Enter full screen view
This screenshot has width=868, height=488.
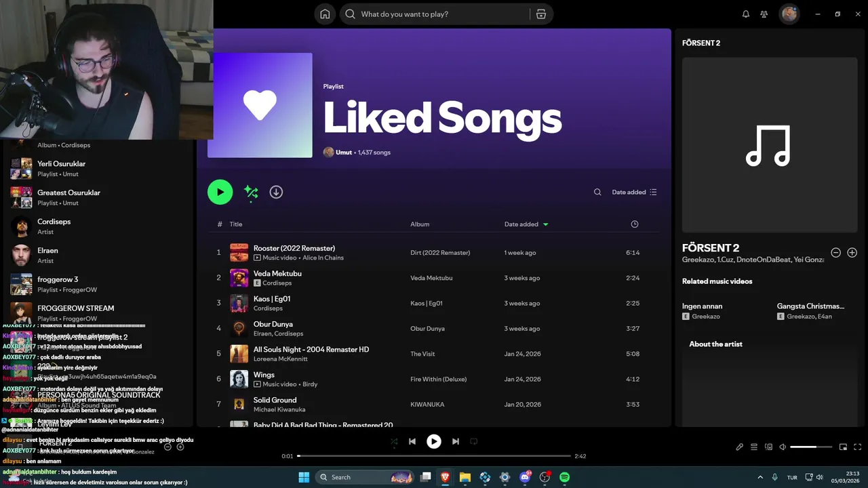pos(857,447)
